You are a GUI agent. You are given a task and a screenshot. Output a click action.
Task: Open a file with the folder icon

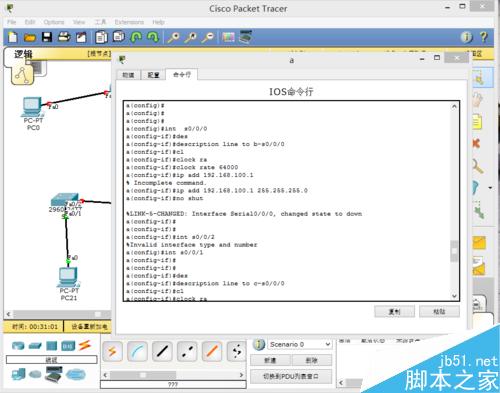pos(30,37)
